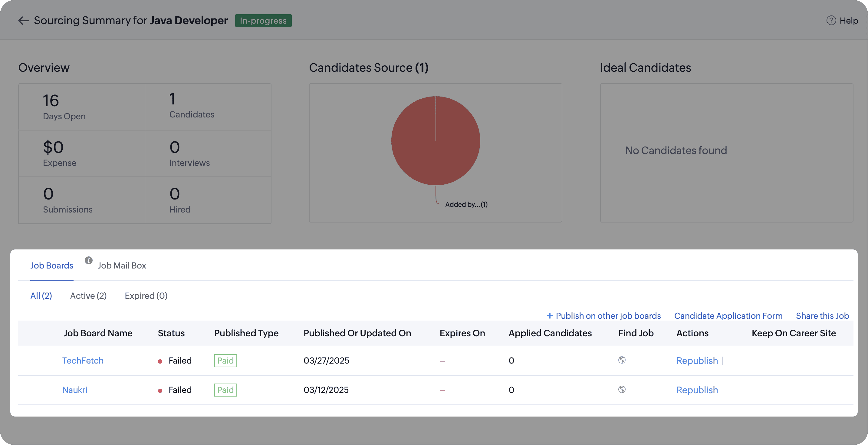868x445 pixels.
Task: Open Candidate Application Form link
Action: [728, 315]
